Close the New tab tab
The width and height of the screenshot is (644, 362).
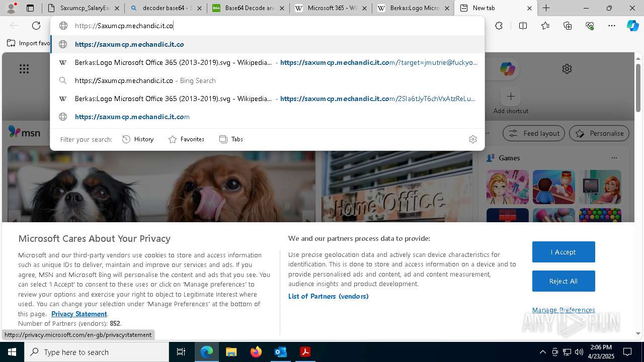(x=529, y=8)
